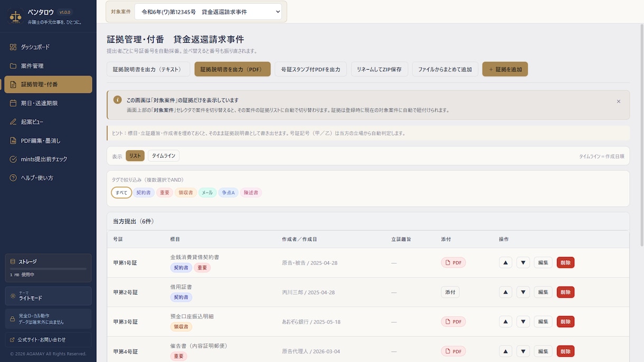Click the document icon beside 証拠管理・付番
Viewport: 644px width, 362px height.
pyautogui.click(x=13, y=84)
